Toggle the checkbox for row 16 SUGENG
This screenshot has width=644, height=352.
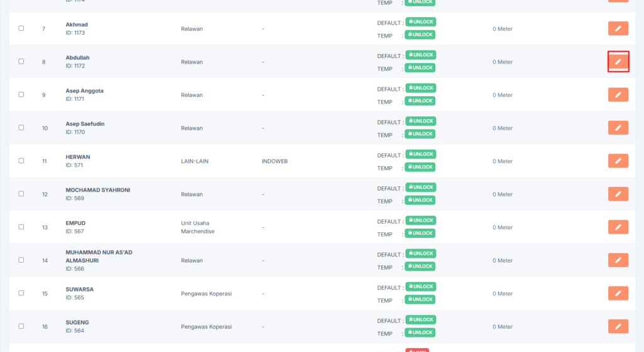point(21,326)
